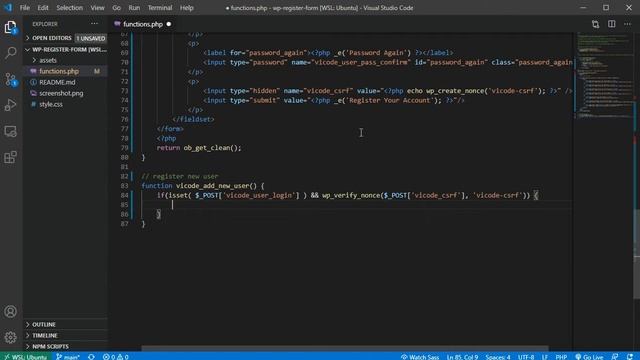The width and height of the screenshot is (640, 360).
Task: Click Spaces: 4 indentation setting
Action: pos(498,357)
